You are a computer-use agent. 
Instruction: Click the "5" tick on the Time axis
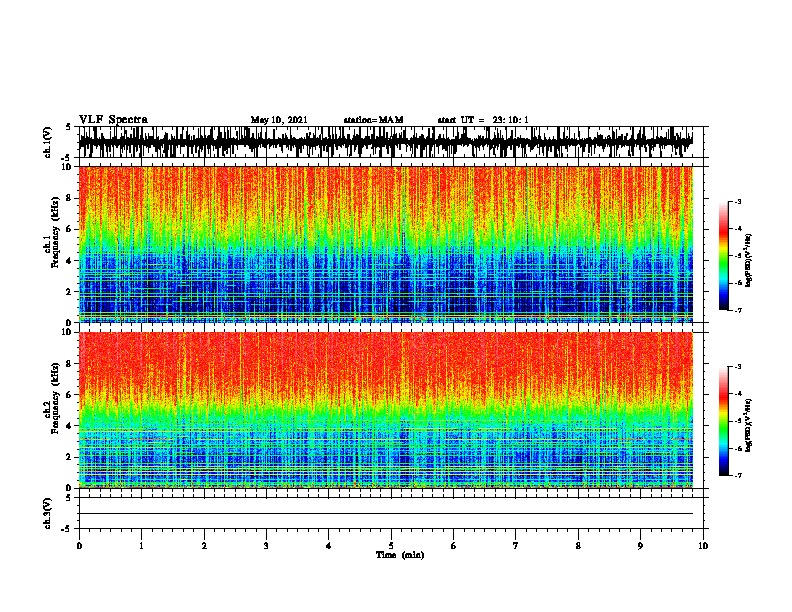[391, 546]
